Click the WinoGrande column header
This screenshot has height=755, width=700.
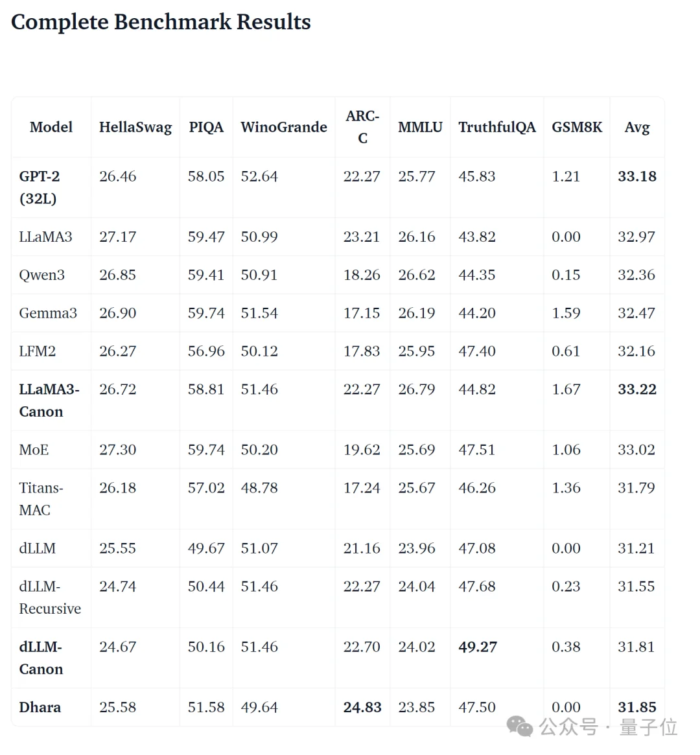click(x=284, y=127)
